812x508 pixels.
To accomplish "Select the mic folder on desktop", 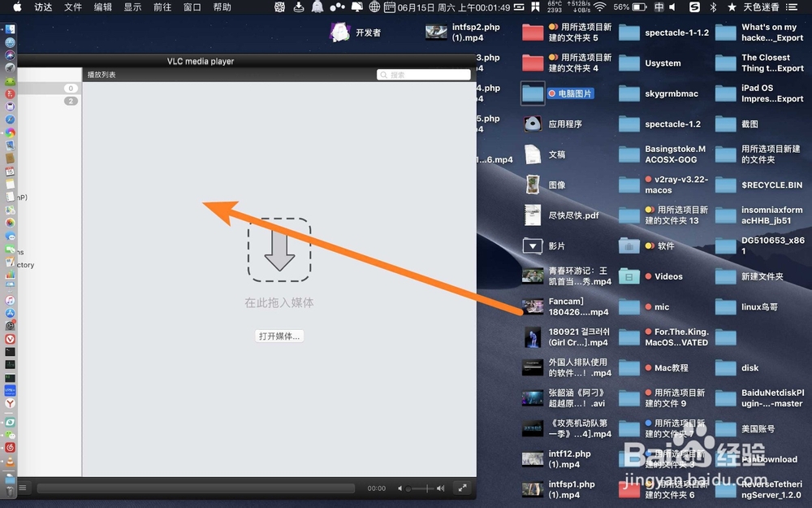I will point(644,307).
